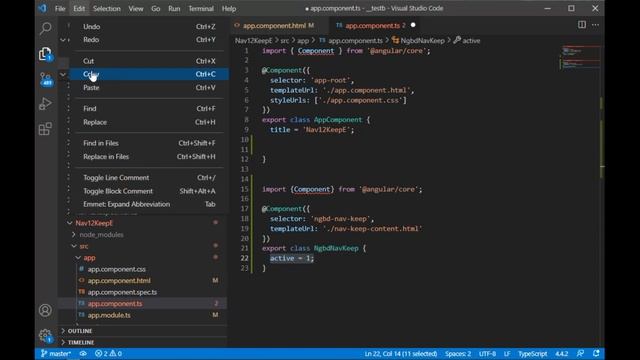
Task: Choose Toggle Line Comment
Action: click(149, 178)
